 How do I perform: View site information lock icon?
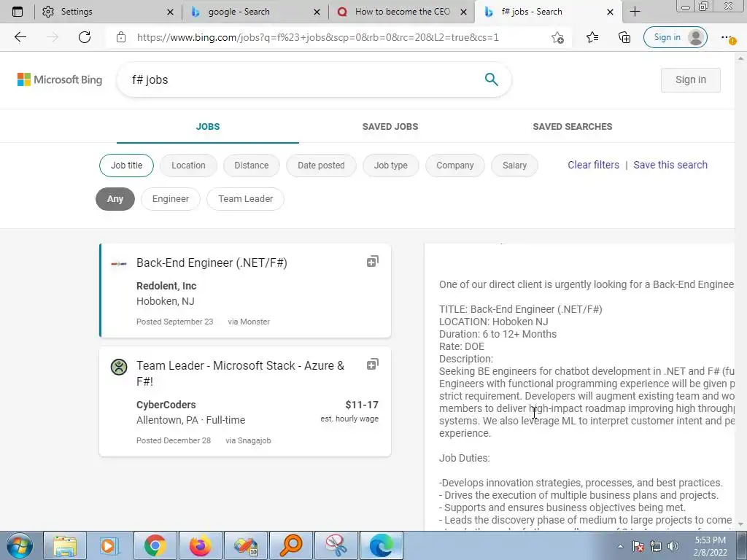(121, 37)
